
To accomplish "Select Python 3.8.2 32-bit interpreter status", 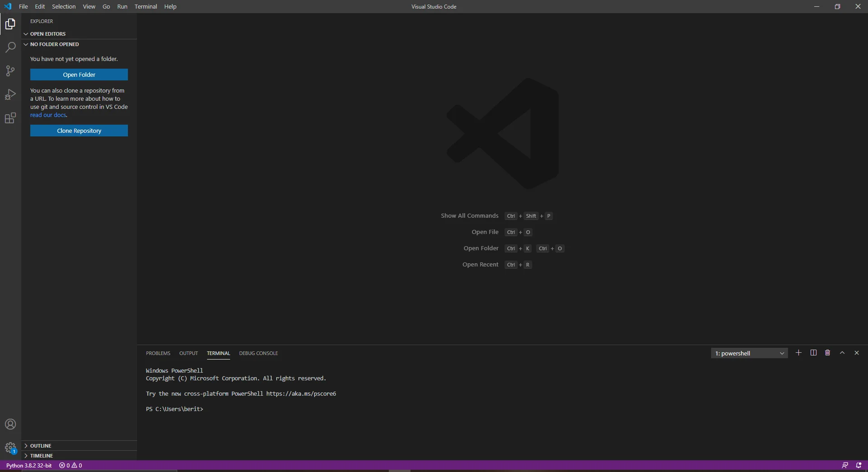I will (x=29, y=465).
